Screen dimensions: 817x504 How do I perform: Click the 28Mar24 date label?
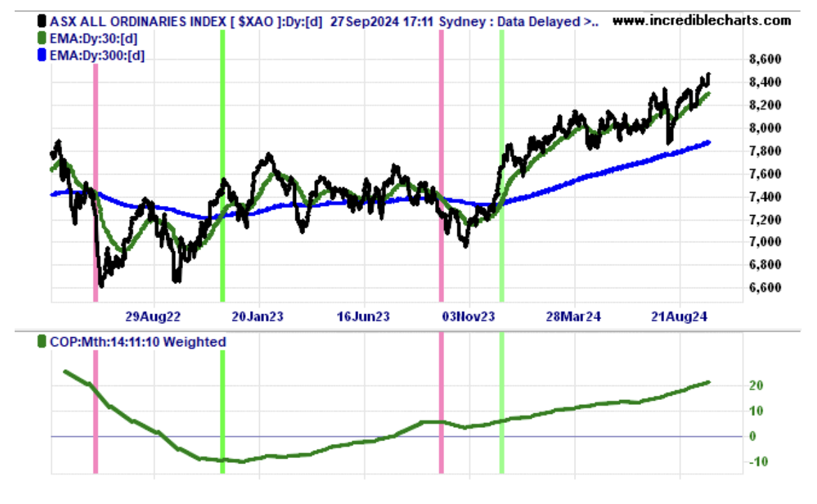click(573, 316)
